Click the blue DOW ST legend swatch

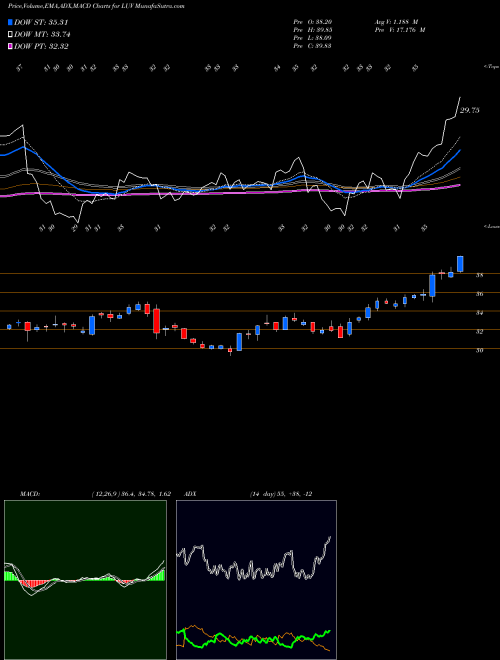[x=10, y=22]
